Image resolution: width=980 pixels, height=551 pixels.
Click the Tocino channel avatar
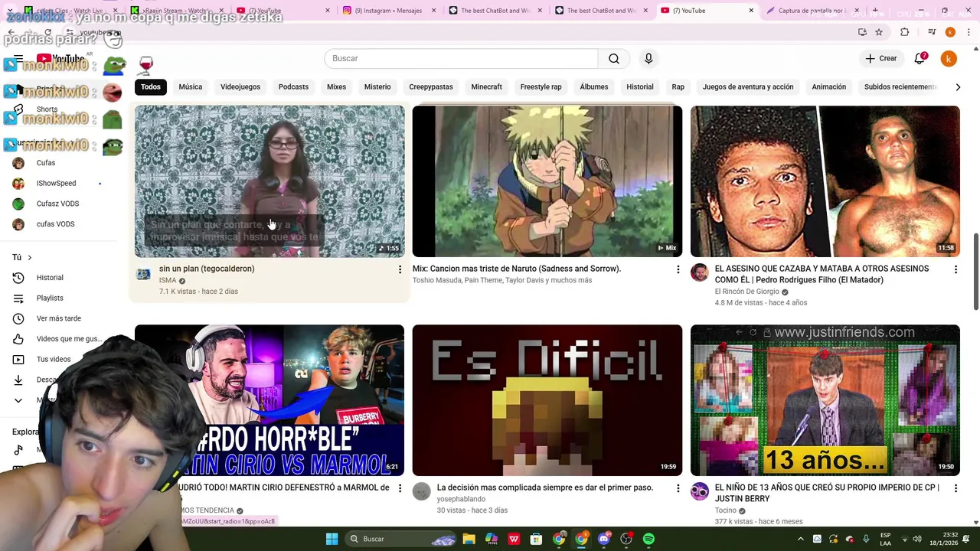(x=700, y=492)
